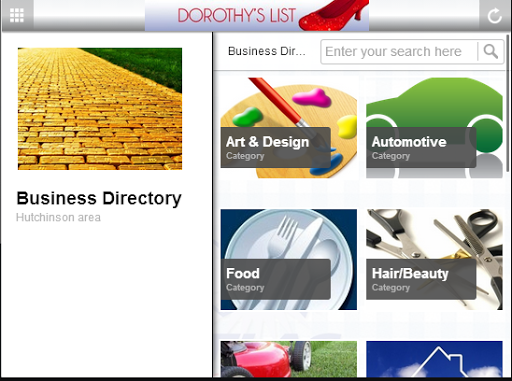
Task: Open the Art & Design category
Action: point(289,128)
